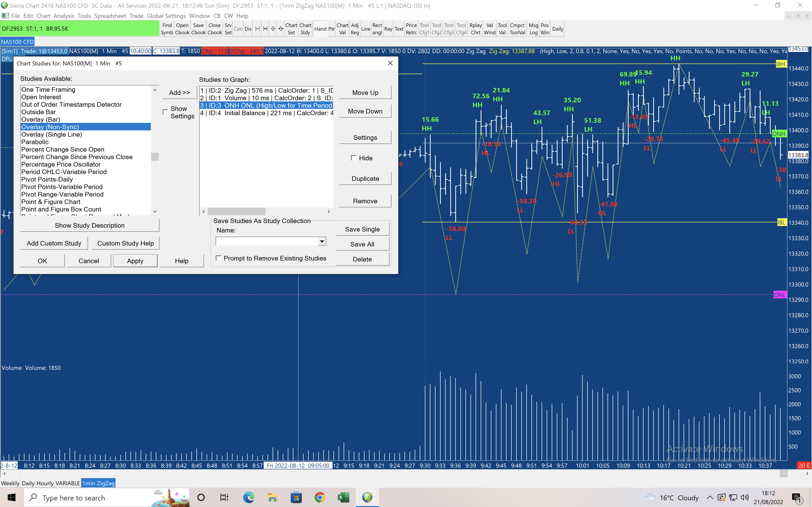The height and width of the screenshot is (507, 812).
Task: Select the Ray drawing tool
Action: 388,29
